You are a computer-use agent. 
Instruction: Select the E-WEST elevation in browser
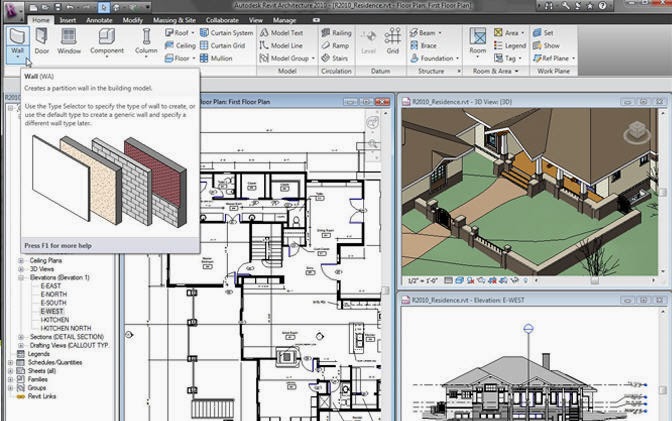click(x=52, y=312)
